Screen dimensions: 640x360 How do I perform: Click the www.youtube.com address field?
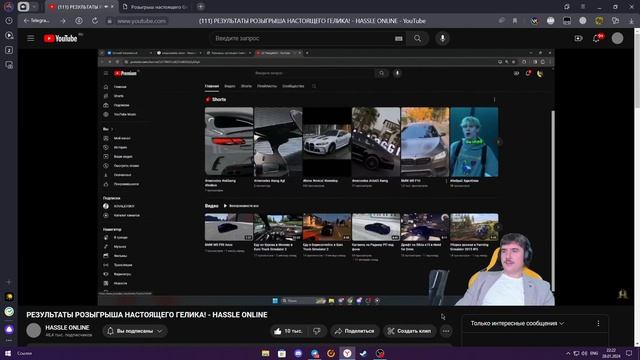(142, 21)
